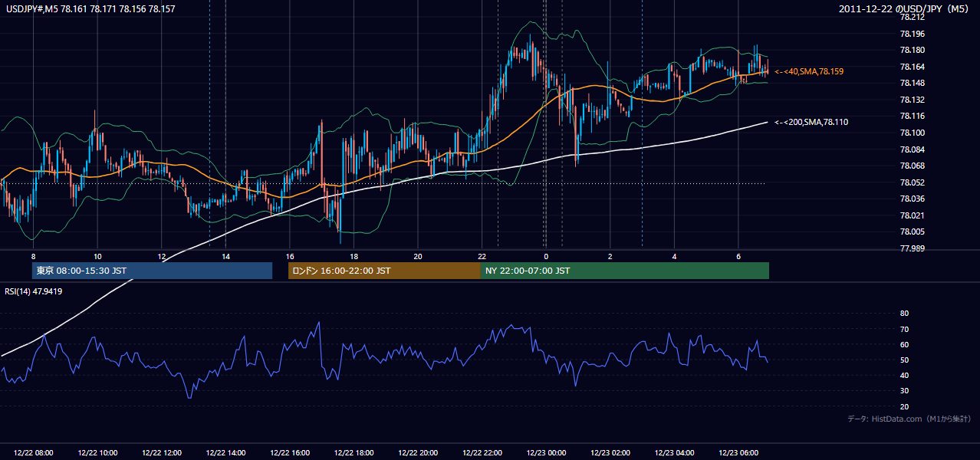The image size is (980, 460).
Task: Click the 12/22 22:00 time axis label
Action: pos(482,453)
